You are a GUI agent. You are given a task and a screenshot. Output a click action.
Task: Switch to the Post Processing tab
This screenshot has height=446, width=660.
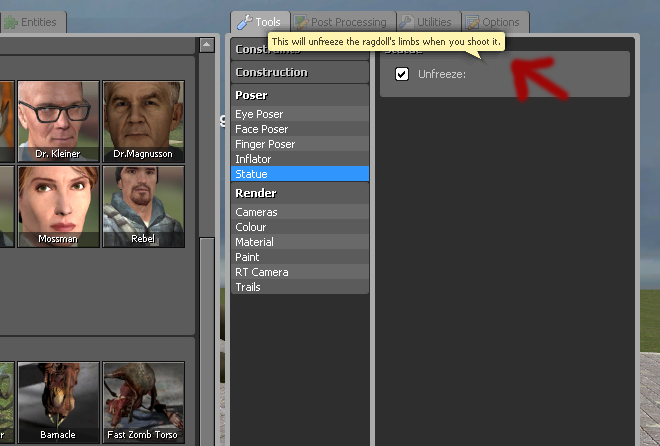click(x=343, y=22)
